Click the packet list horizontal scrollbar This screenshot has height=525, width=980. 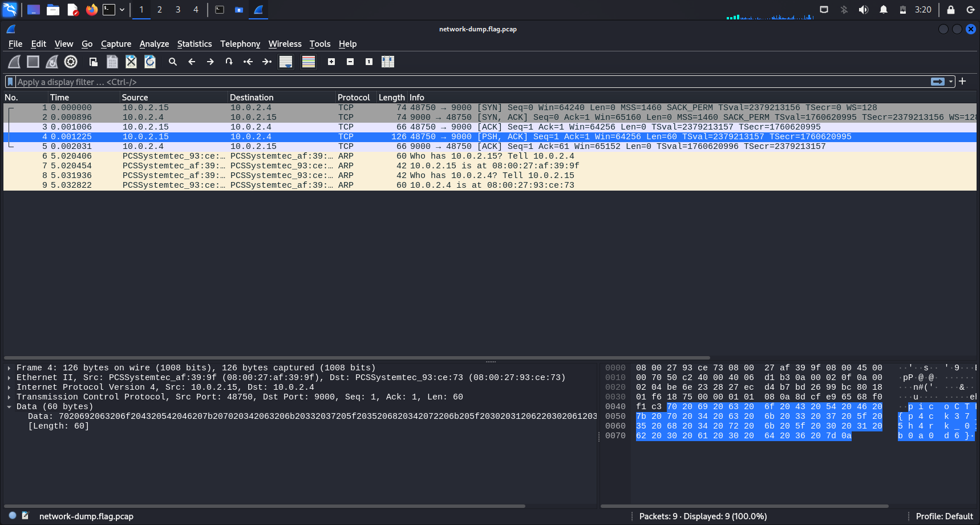pyautogui.click(x=357, y=358)
